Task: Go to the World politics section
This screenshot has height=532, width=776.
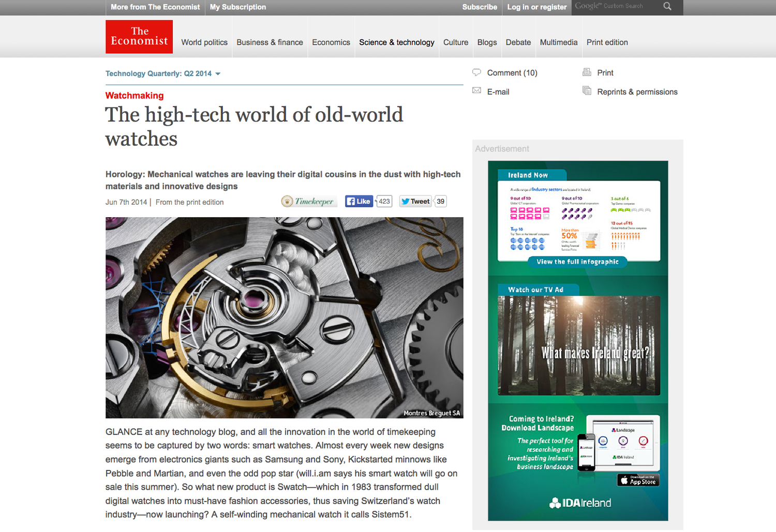Action: coord(204,42)
